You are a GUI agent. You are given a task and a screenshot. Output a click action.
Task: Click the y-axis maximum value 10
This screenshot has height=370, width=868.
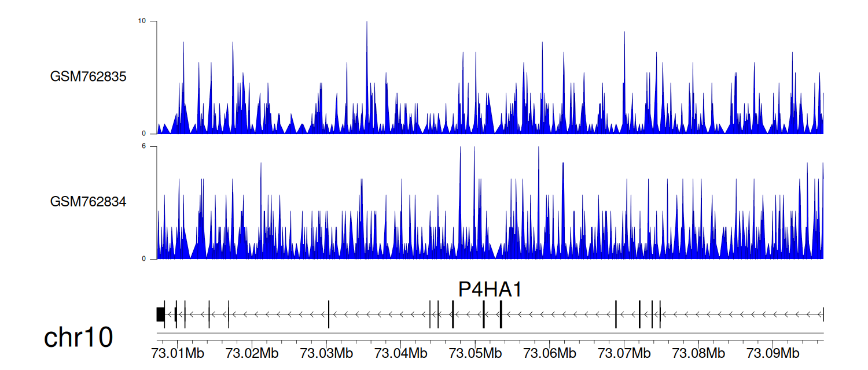click(x=142, y=21)
